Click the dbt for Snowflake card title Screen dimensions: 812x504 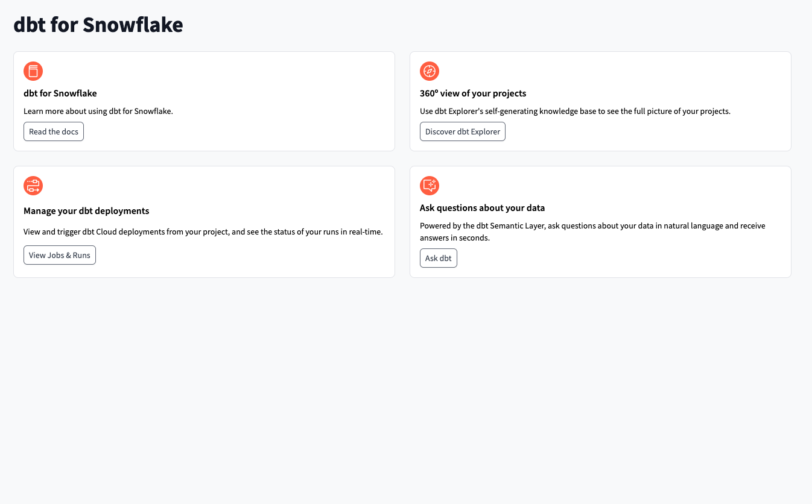(x=60, y=93)
